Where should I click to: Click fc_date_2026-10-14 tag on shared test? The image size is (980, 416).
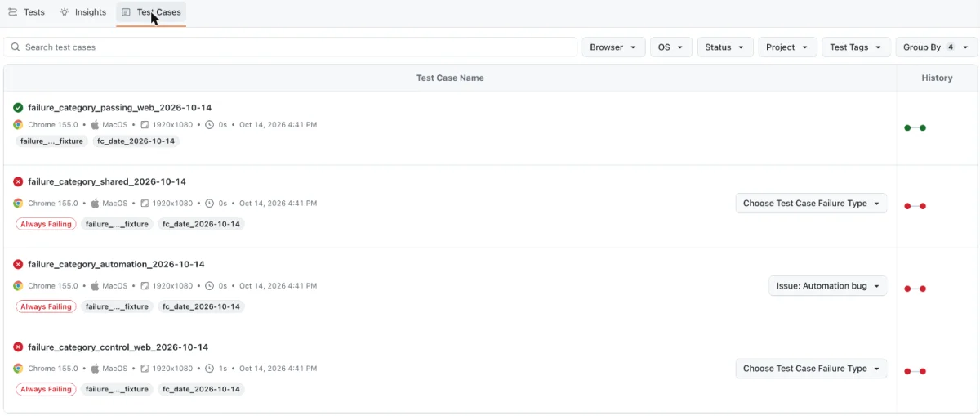[201, 224]
